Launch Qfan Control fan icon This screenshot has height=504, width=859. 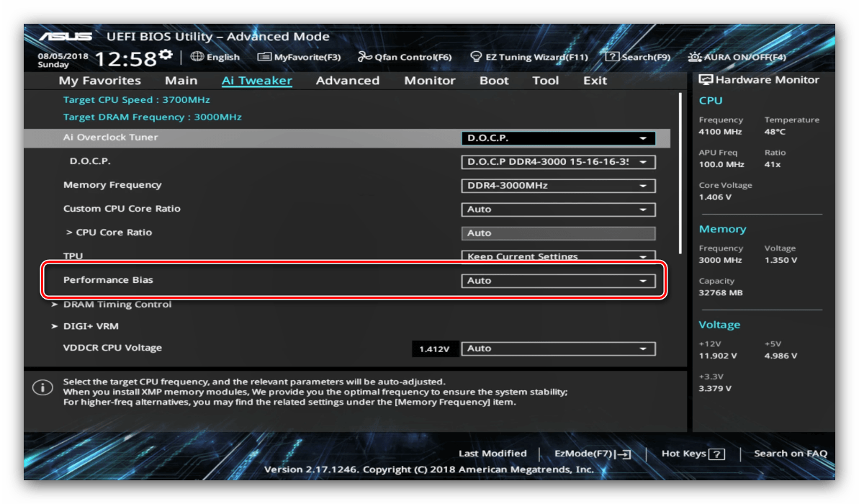coord(365,57)
